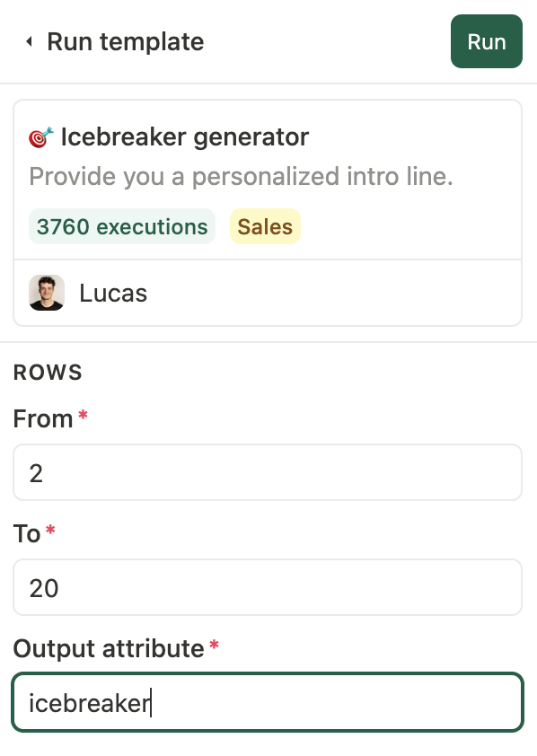Click the green Run button
The image size is (537, 756).
coord(487,41)
